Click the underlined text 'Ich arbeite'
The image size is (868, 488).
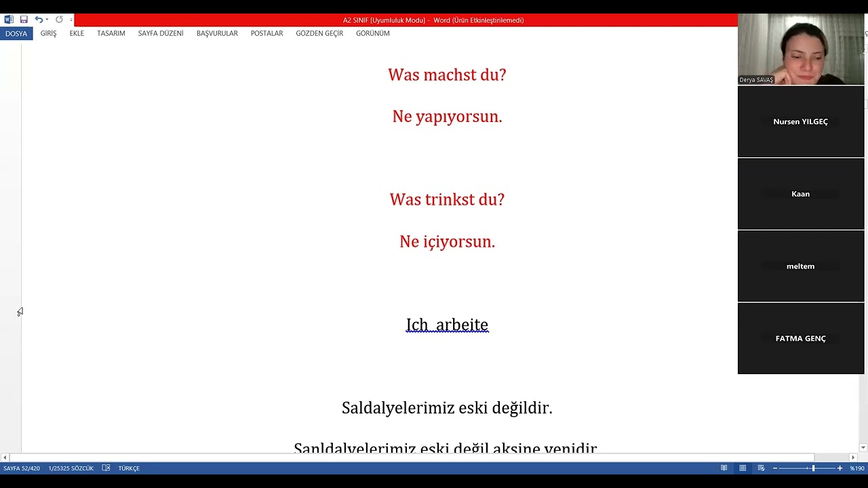(x=447, y=325)
